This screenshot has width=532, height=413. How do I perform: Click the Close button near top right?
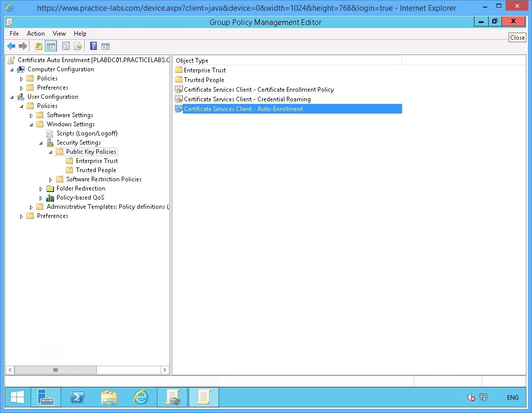pyautogui.click(x=517, y=37)
